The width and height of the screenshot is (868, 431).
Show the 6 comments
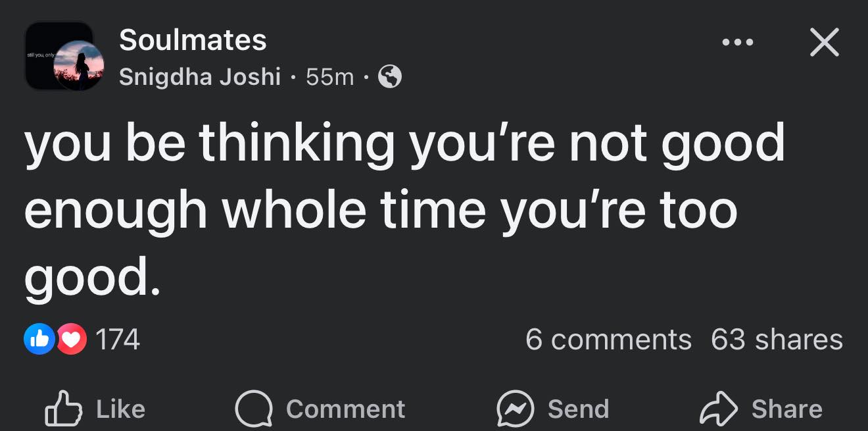tap(608, 340)
